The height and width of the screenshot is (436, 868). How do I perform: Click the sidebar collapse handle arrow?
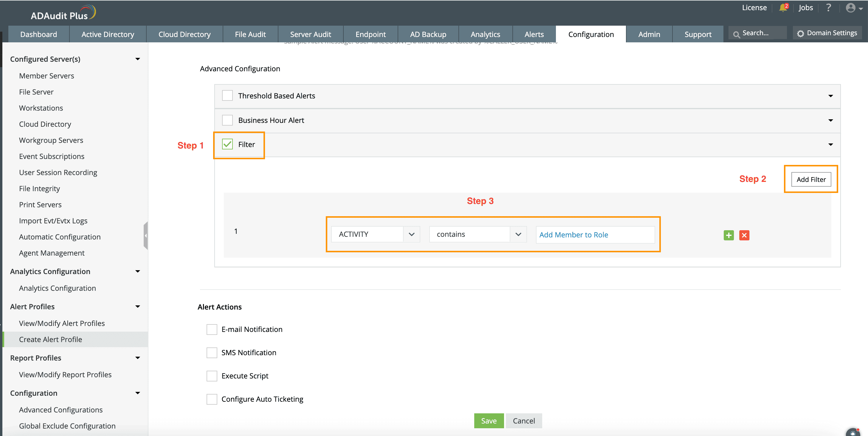tap(145, 235)
